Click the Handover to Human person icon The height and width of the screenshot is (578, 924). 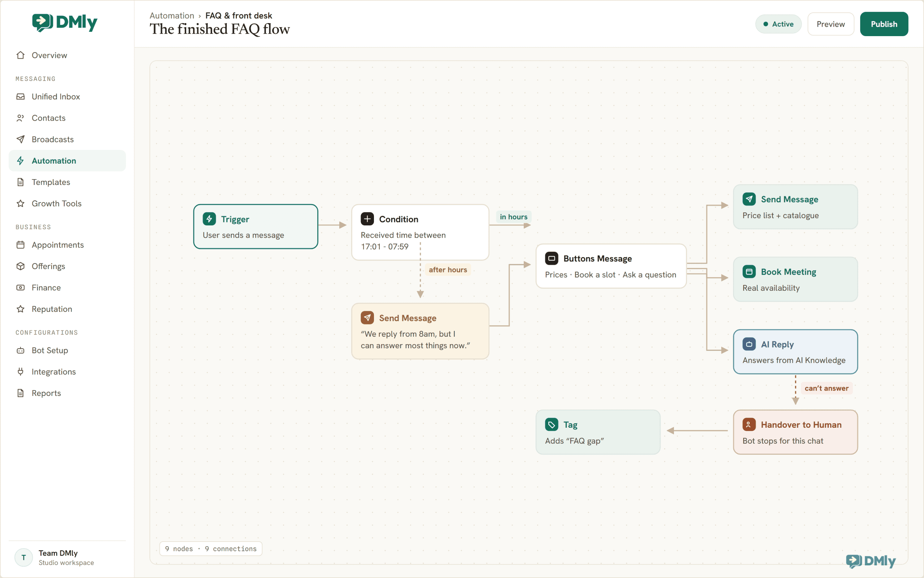(x=749, y=424)
